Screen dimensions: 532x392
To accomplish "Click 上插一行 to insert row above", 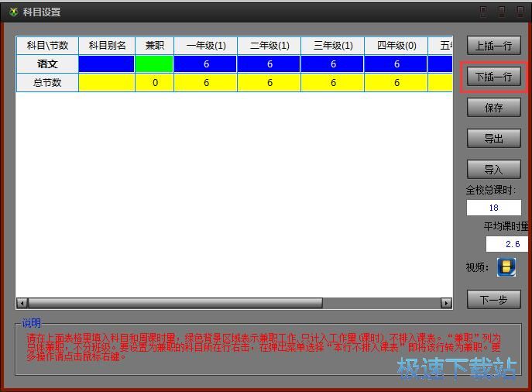I will point(493,46).
